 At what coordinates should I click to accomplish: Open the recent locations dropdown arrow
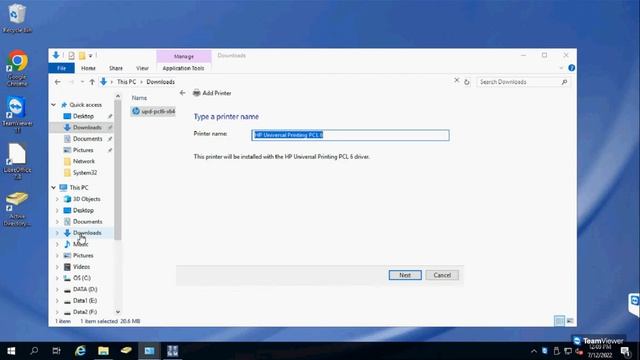[x=82, y=82]
